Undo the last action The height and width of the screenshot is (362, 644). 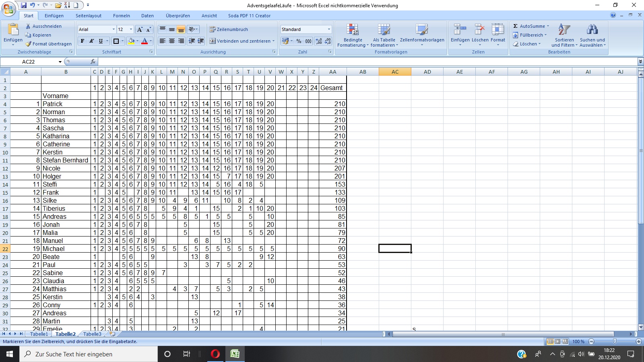[x=32, y=5]
